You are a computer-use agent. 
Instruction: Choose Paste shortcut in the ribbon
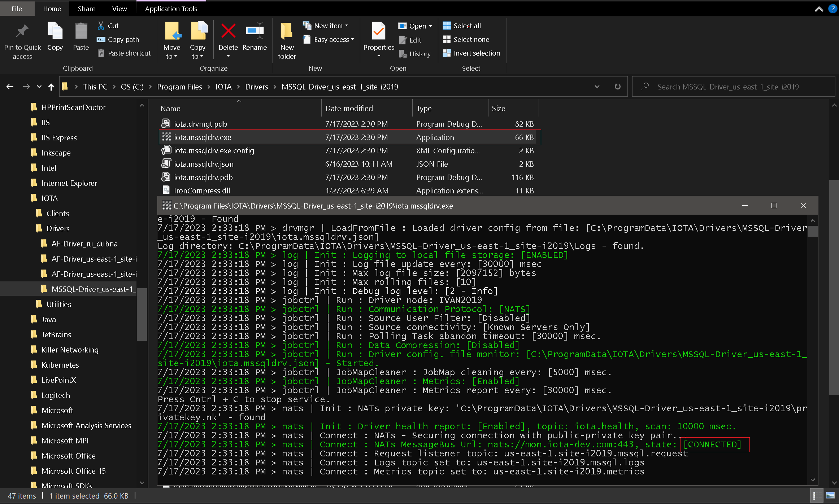click(x=124, y=53)
